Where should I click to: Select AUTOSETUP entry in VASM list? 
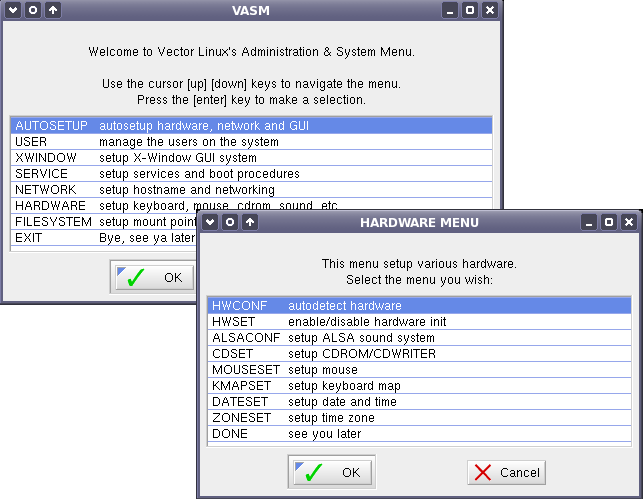click(x=251, y=126)
